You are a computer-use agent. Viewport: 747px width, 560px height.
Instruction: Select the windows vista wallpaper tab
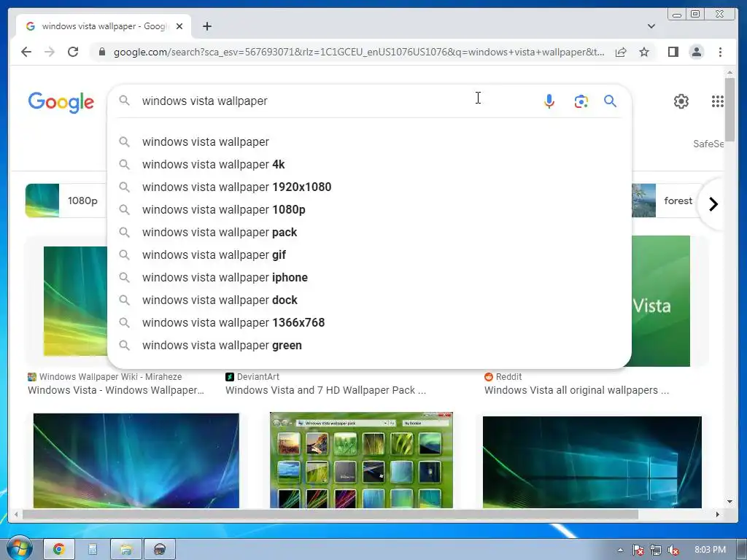(104, 26)
